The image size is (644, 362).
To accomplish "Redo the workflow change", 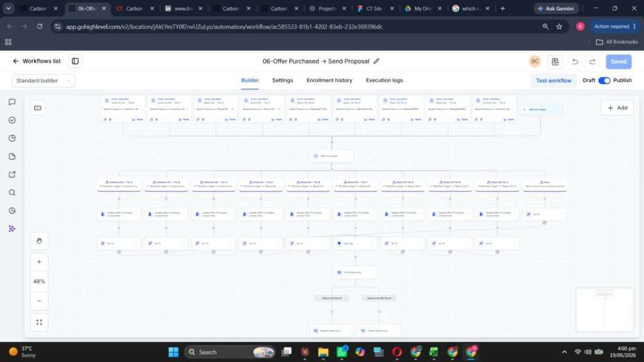I will (x=592, y=62).
